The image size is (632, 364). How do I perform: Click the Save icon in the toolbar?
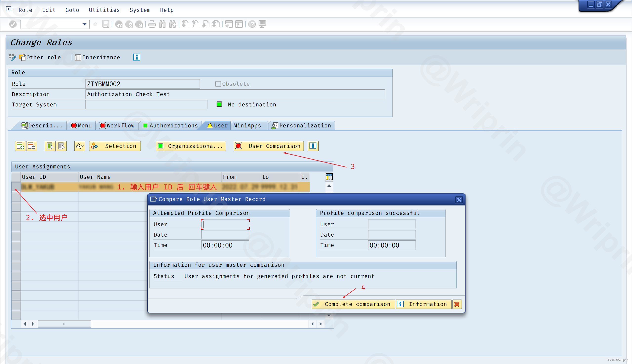click(x=106, y=24)
